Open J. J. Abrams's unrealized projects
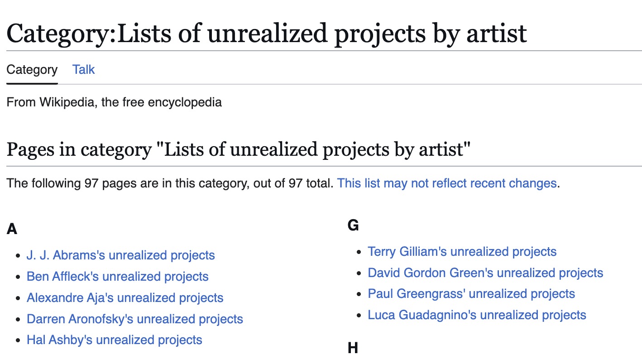Screen dimensions: 642x364 pos(120,255)
